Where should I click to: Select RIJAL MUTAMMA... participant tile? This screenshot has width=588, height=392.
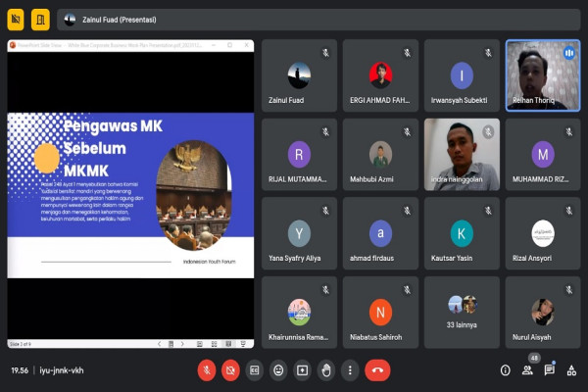point(299,155)
